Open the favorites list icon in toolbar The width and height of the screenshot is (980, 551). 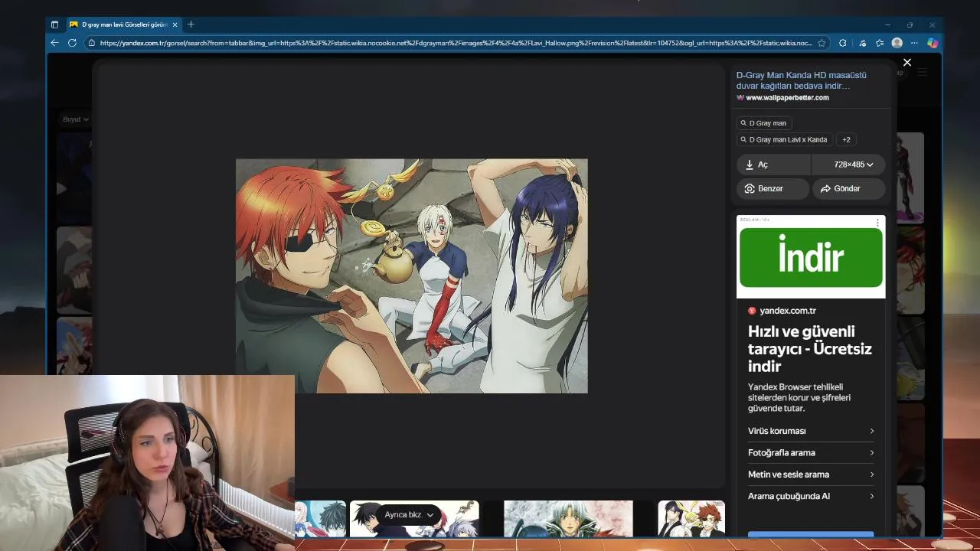(x=880, y=43)
